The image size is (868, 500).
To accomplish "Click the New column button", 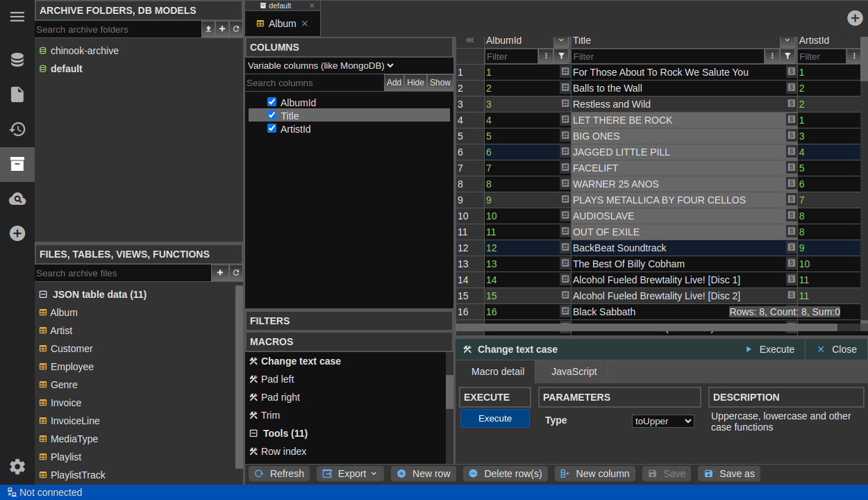I will click(x=594, y=473).
